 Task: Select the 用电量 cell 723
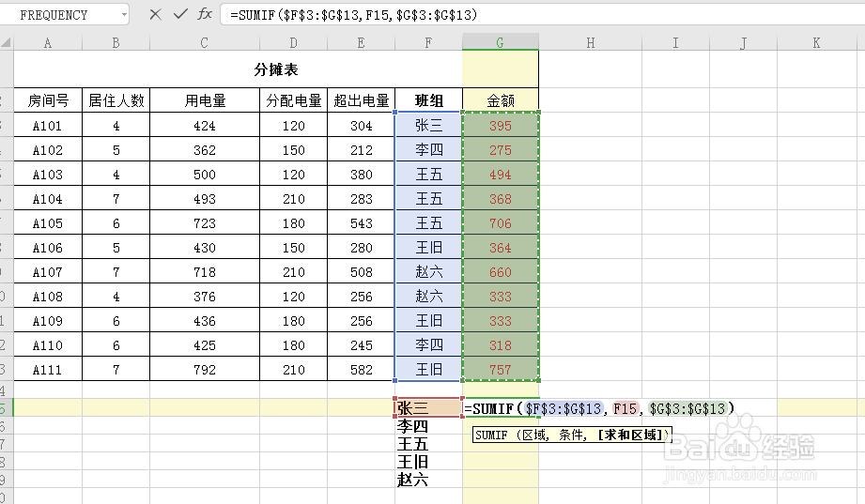click(x=205, y=222)
